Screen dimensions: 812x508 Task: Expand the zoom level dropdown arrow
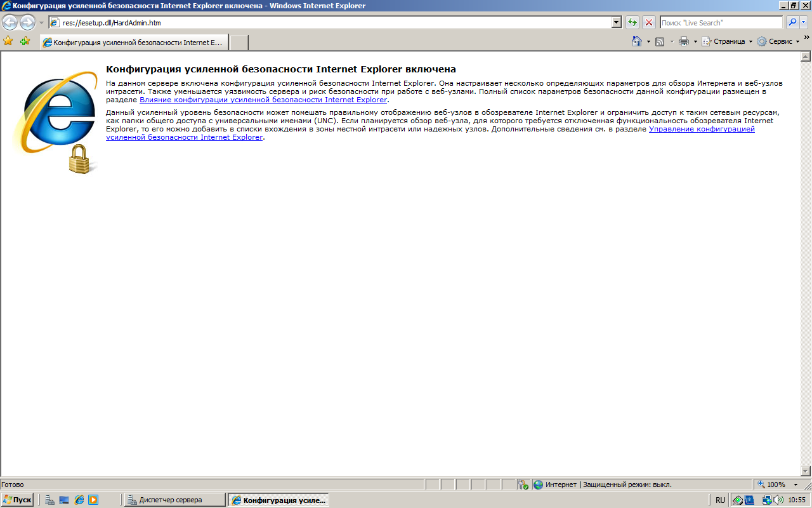point(796,485)
